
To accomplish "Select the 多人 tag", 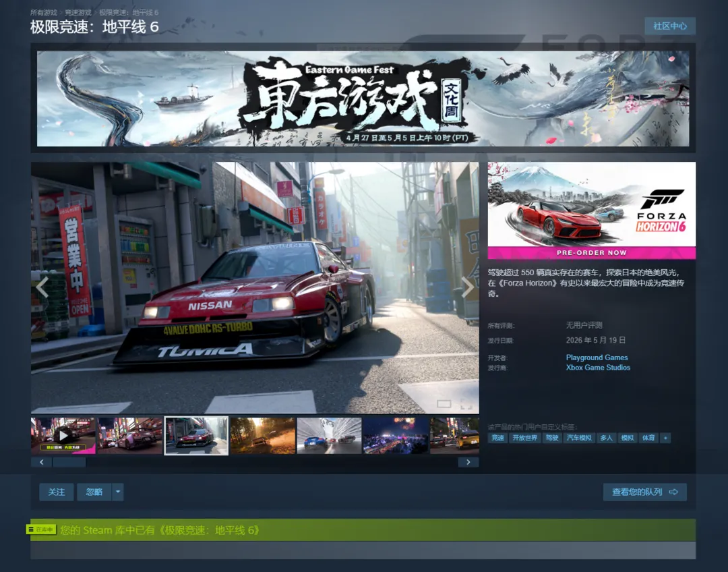I will (607, 438).
